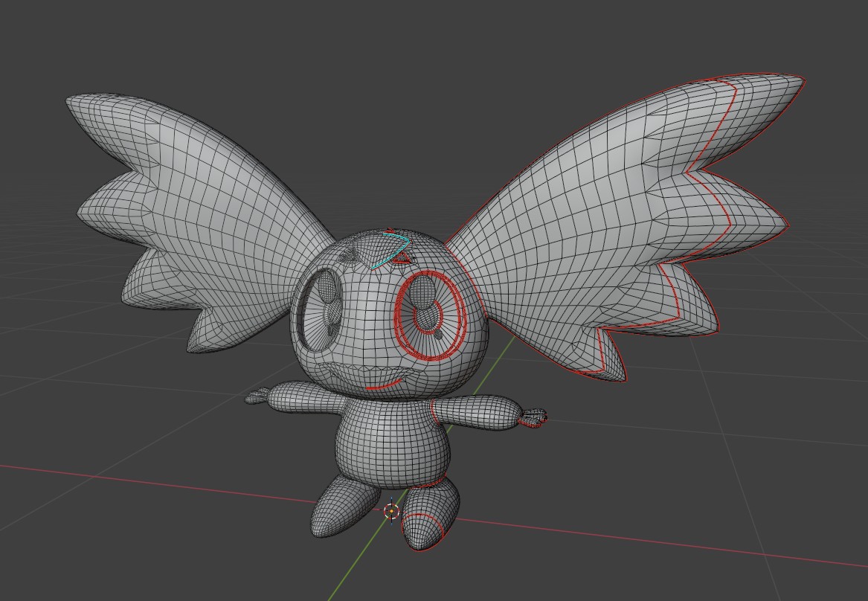Viewport: 868px width, 601px height.
Task: Select the eye circled by red seams
Action: click(431, 315)
